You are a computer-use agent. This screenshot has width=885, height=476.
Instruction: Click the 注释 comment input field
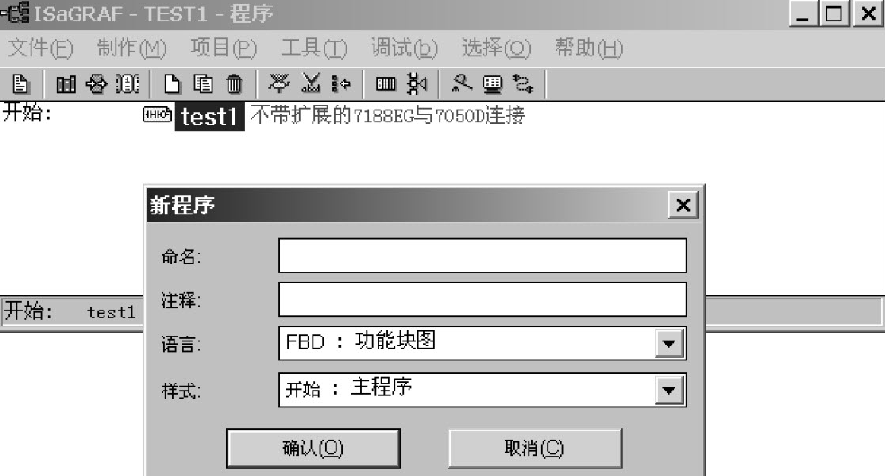[x=483, y=299]
